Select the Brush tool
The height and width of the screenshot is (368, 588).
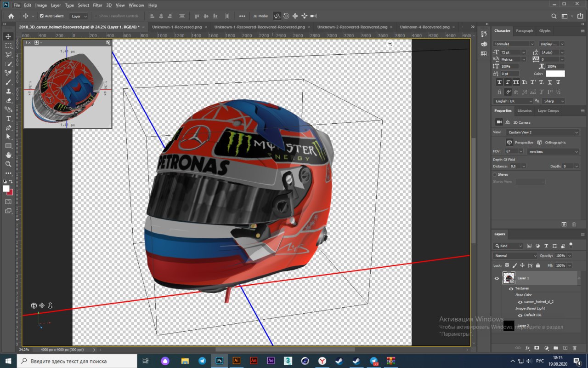(8, 82)
